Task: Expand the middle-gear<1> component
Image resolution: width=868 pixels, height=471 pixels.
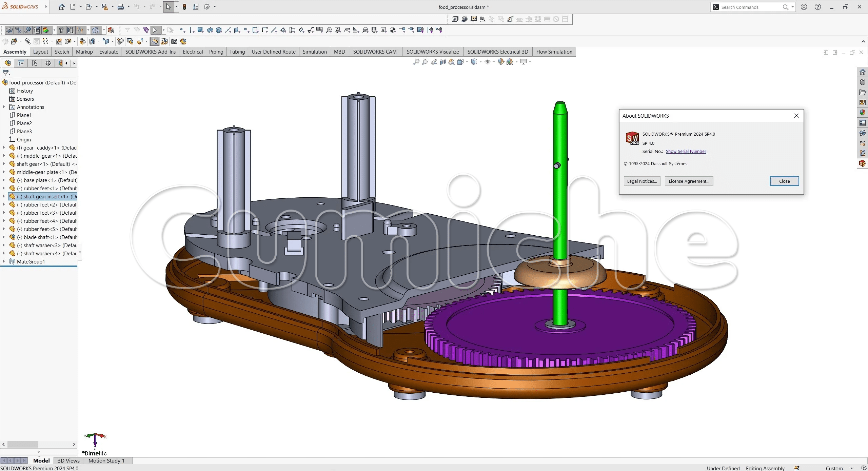Action: click(x=4, y=156)
